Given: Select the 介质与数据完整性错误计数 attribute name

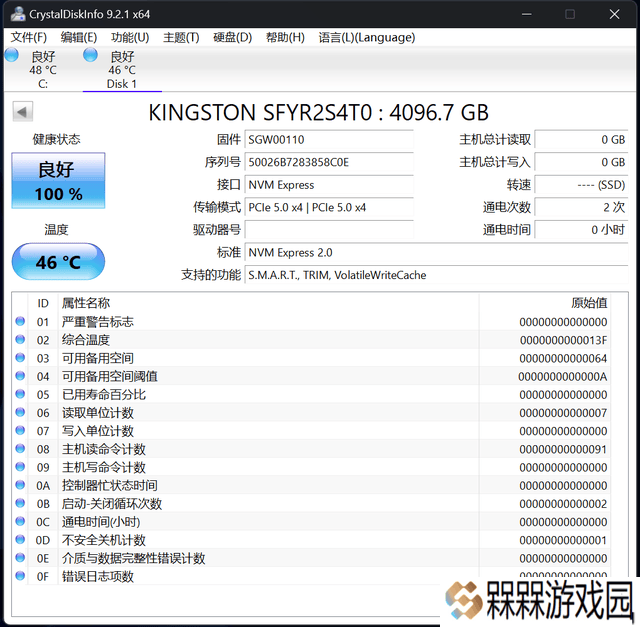Looking at the screenshot, I should coord(133,558).
